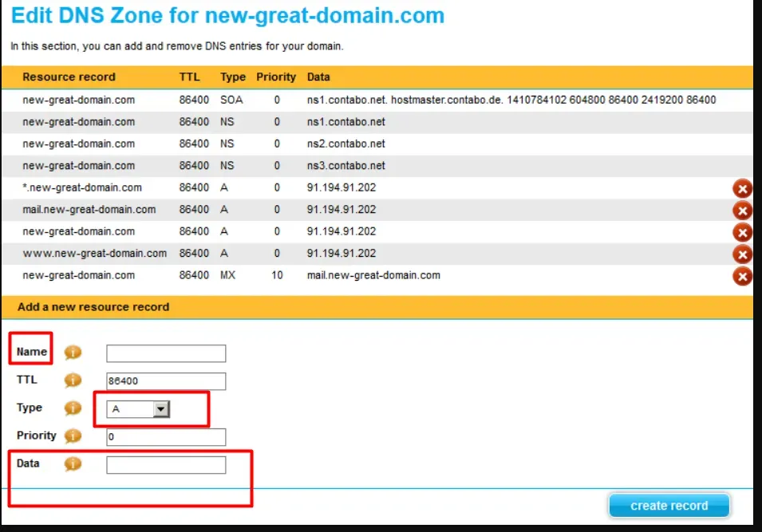The height and width of the screenshot is (532, 762).
Task: Focus the Name input field
Action: pos(166,353)
